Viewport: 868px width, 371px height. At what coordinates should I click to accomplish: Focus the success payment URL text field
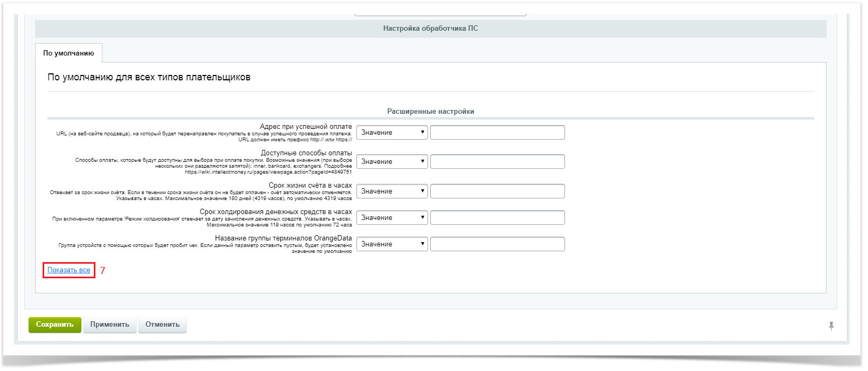click(x=497, y=133)
